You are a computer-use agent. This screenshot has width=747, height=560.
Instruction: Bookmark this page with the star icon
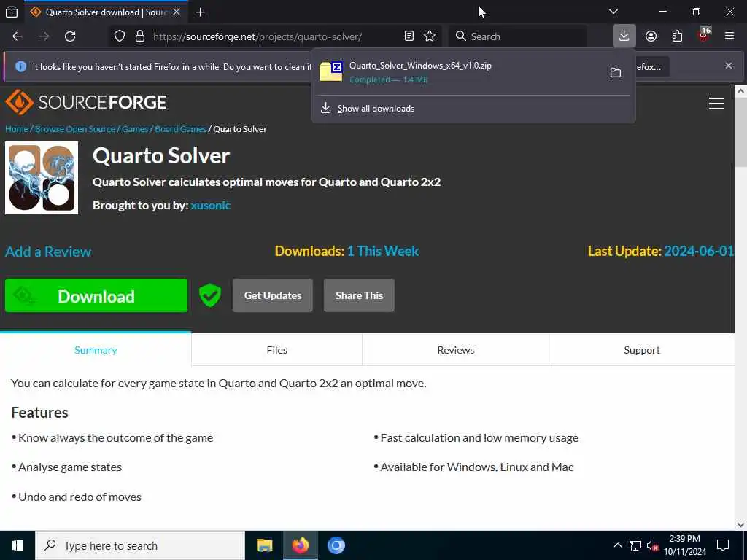[x=430, y=36]
